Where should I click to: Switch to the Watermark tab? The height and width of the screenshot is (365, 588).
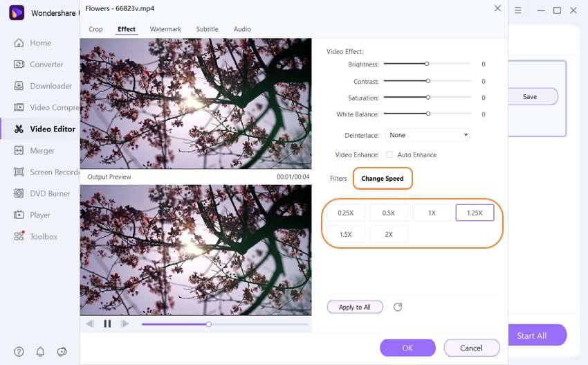coord(165,29)
